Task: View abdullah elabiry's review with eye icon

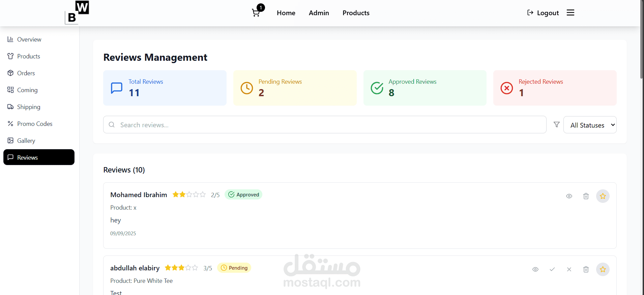Action: pos(535,269)
